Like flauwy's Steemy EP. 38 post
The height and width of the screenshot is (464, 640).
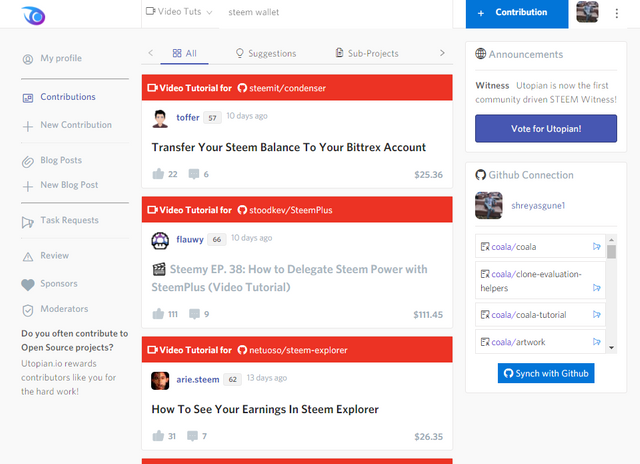click(158, 314)
